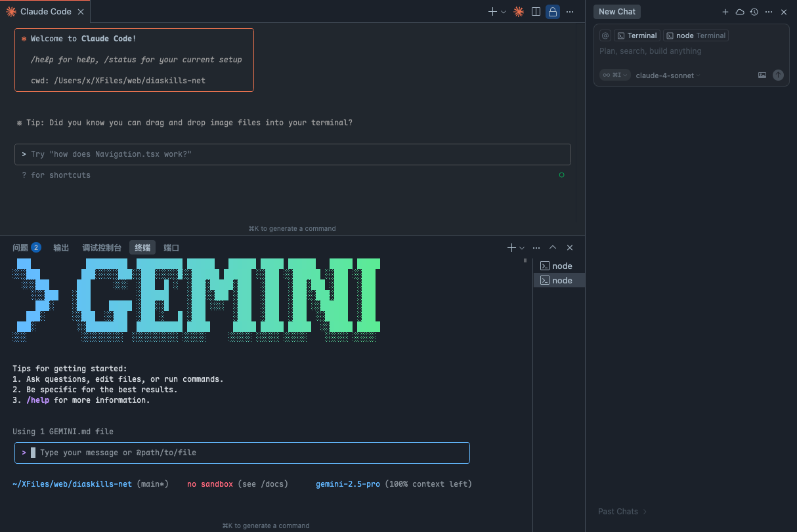
Task: Open the new terminal profile dropdown in editor toolbar
Action: click(504, 12)
